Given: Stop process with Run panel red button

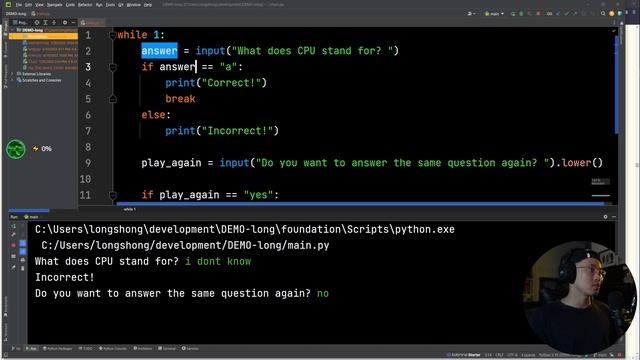Looking at the screenshot, I should (13, 245).
